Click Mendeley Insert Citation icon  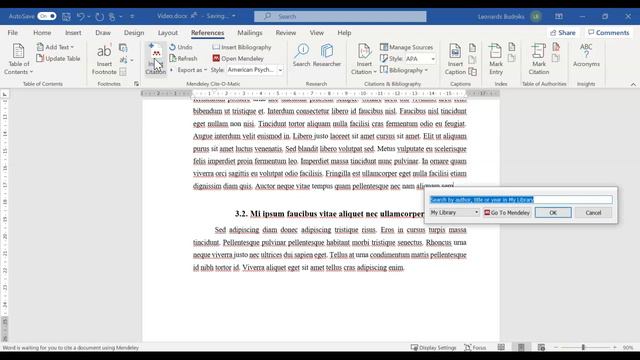tap(156, 59)
